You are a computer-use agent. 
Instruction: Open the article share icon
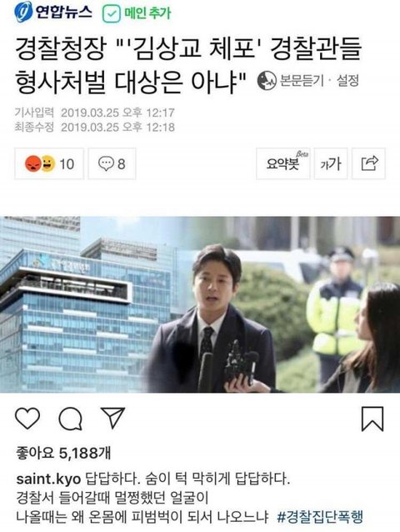pyautogui.click(x=369, y=163)
